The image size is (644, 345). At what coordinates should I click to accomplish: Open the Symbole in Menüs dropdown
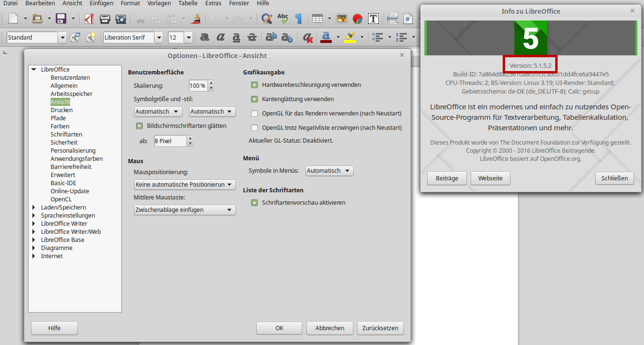click(329, 170)
